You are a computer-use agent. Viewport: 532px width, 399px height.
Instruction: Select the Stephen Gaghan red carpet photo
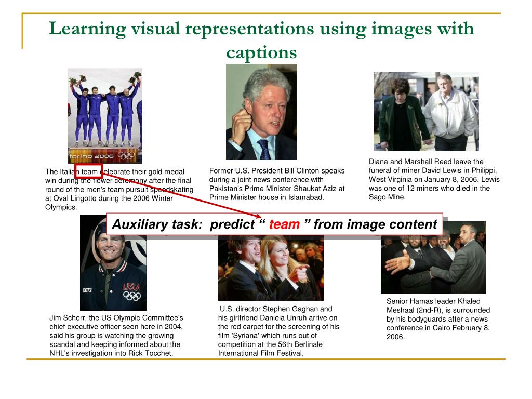click(271, 268)
